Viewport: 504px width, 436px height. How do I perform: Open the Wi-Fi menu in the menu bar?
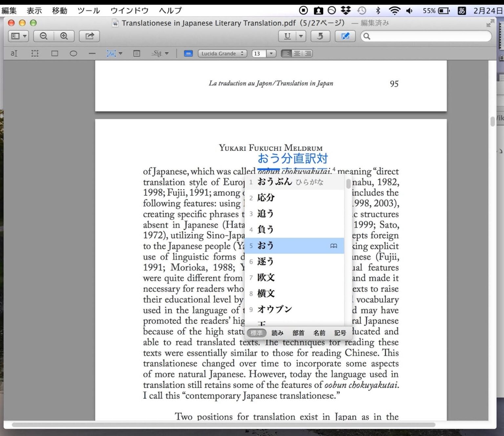click(x=394, y=10)
